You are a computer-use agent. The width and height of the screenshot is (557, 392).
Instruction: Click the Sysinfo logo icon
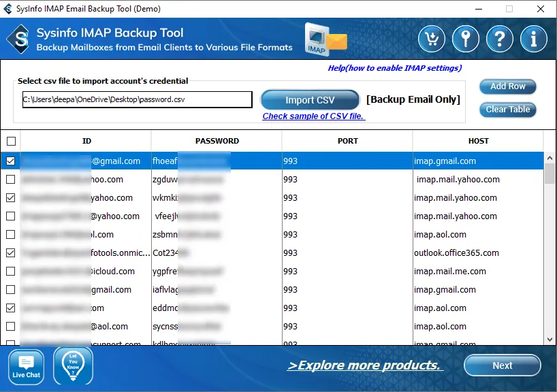pos(18,39)
